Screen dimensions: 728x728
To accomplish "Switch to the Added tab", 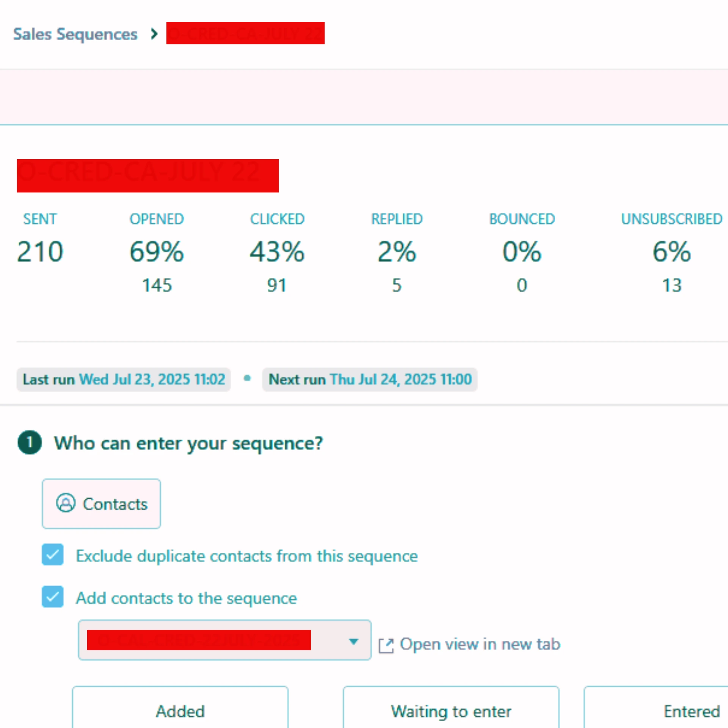I will [x=180, y=711].
